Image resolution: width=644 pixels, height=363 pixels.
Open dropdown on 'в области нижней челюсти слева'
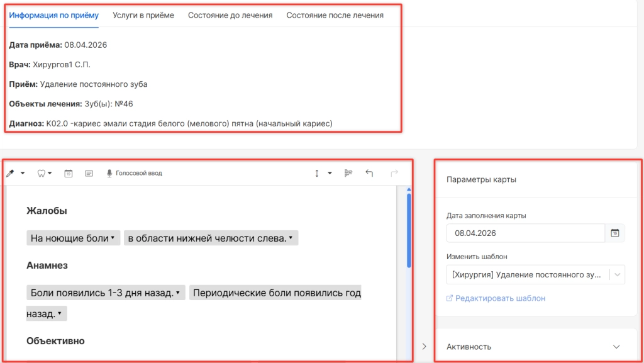tap(291, 238)
